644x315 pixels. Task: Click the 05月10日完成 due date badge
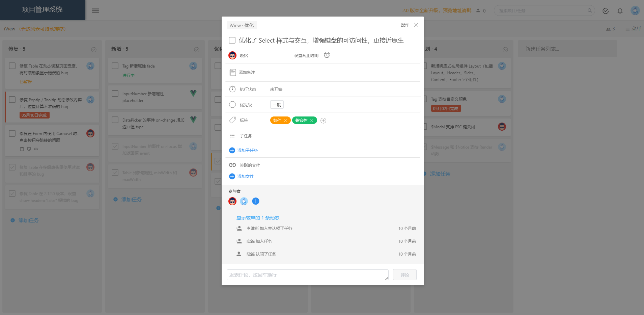pos(34,115)
